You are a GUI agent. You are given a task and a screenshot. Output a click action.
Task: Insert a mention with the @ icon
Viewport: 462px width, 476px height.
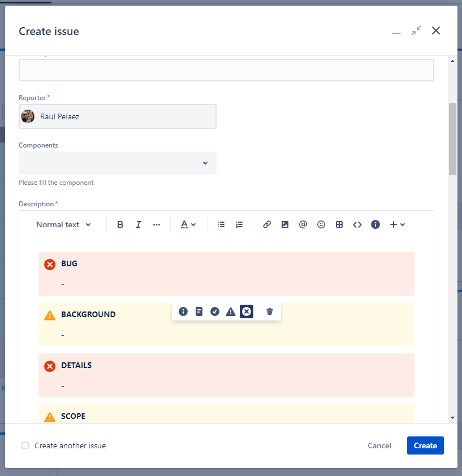pyautogui.click(x=303, y=224)
